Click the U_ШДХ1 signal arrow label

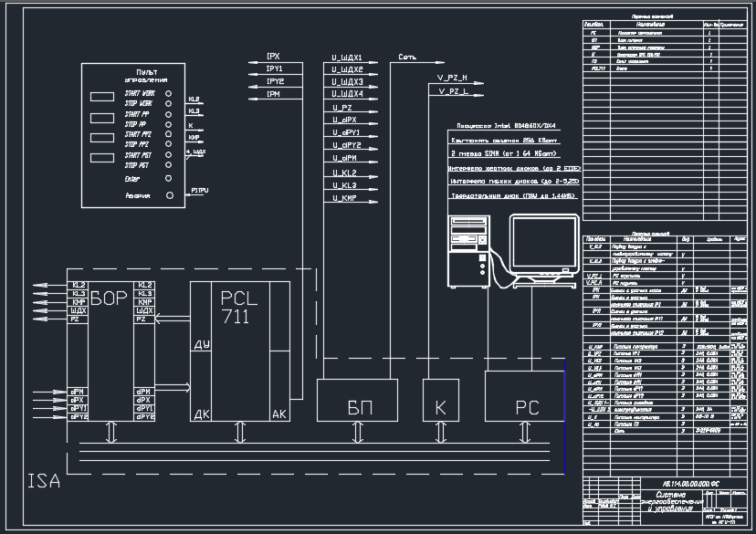pyautogui.click(x=347, y=57)
